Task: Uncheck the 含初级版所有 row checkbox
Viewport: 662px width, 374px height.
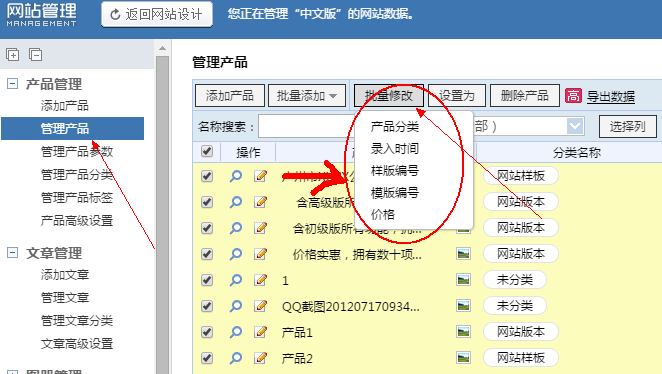Action: (x=207, y=228)
